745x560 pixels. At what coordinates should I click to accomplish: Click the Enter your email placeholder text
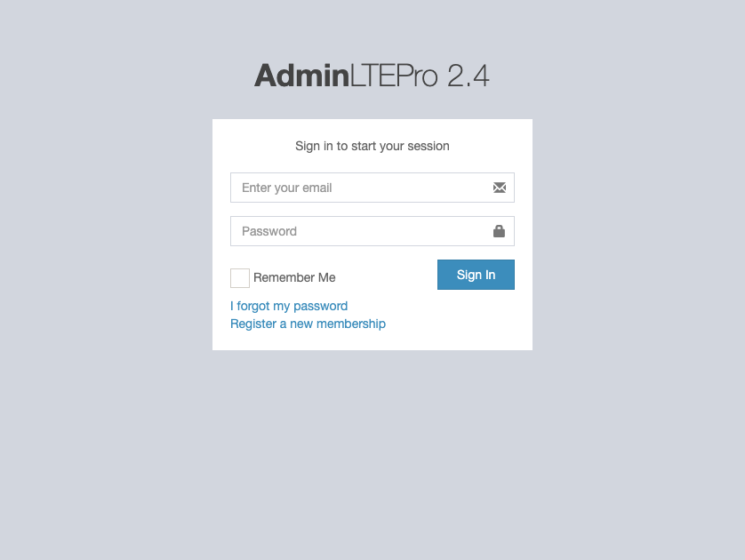[x=287, y=188]
